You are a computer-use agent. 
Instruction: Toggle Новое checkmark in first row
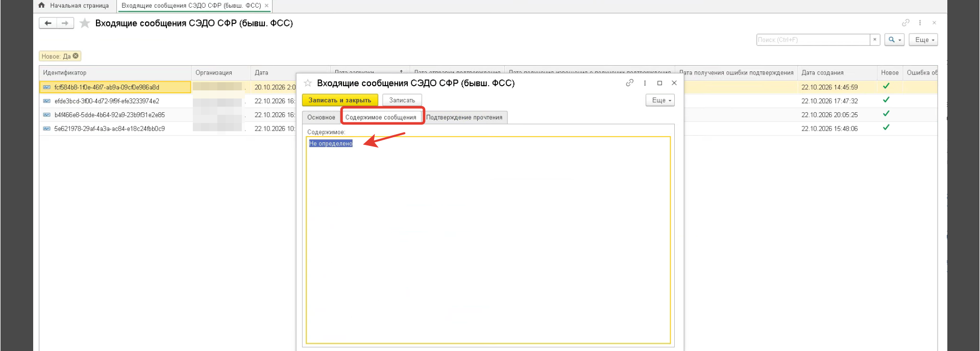[x=886, y=86]
